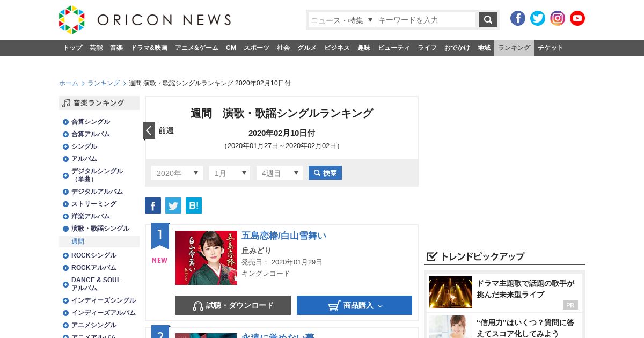Open インディーズシングル ranking link
This screenshot has height=338, width=644.
pyautogui.click(x=104, y=300)
